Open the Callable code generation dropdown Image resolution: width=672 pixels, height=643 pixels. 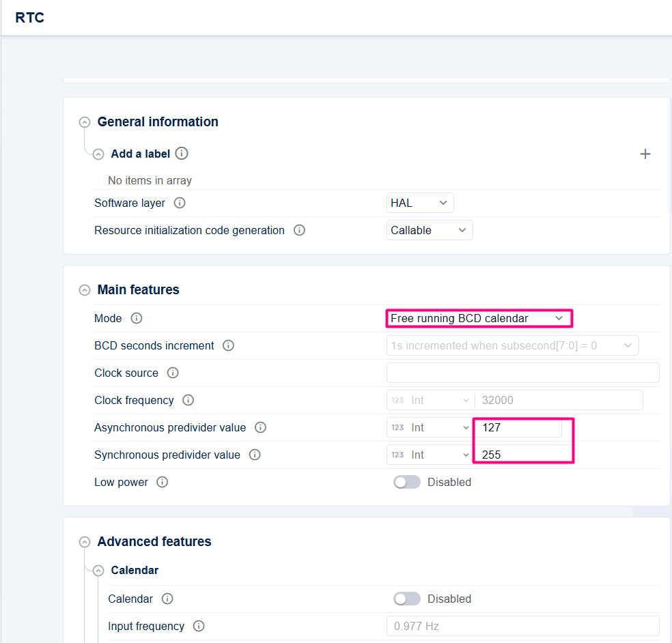point(429,230)
